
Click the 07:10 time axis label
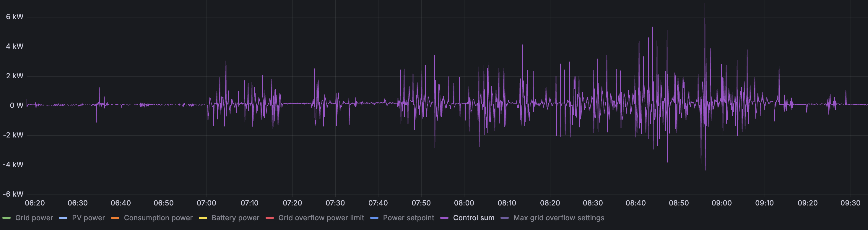(x=249, y=203)
